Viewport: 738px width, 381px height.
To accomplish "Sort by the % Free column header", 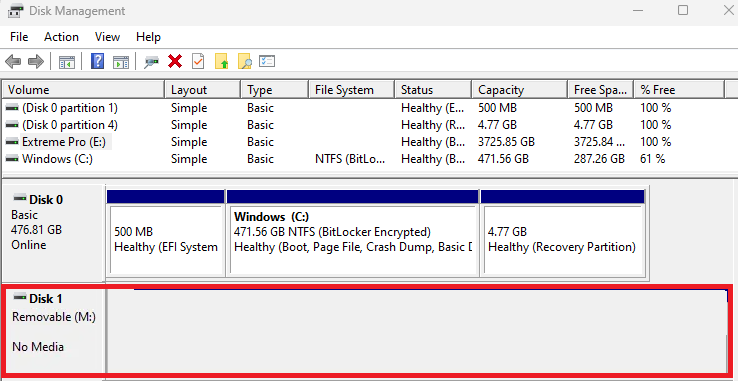I will pyautogui.click(x=679, y=89).
